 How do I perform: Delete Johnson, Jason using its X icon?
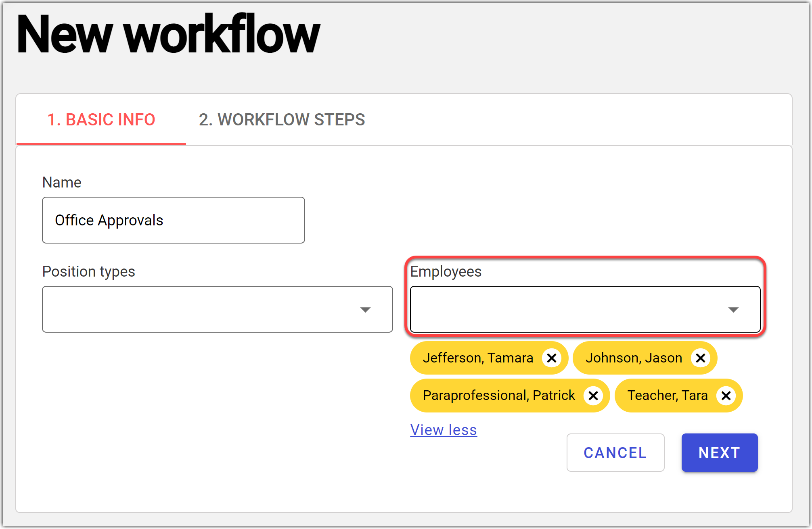pos(700,358)
